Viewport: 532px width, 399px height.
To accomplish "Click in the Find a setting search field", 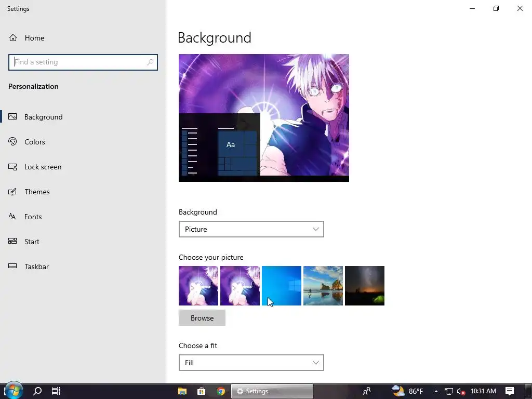I will (x=83, y=62).
